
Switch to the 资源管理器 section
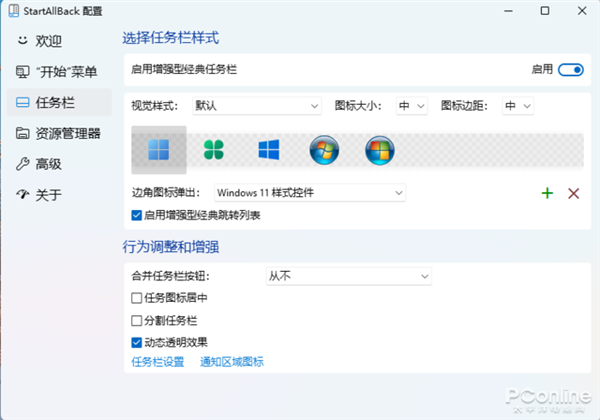(60, 133)
